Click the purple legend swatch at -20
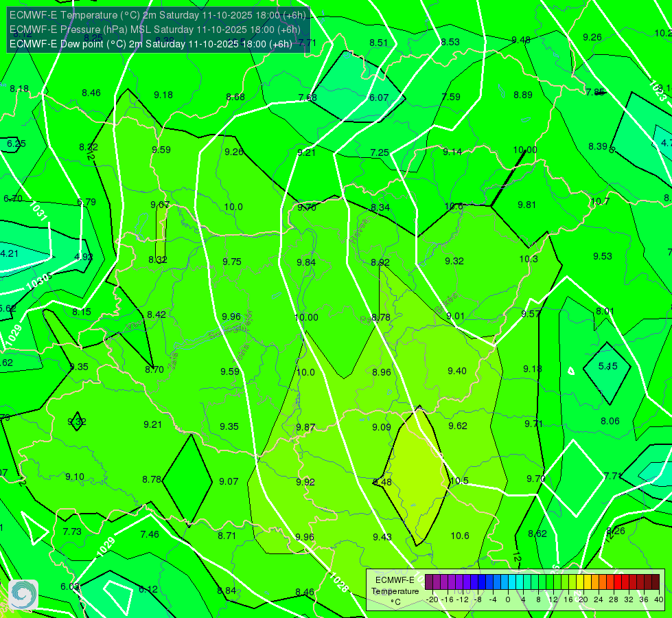The width and height of the screenshot is (672, 618). pos(430,582)
